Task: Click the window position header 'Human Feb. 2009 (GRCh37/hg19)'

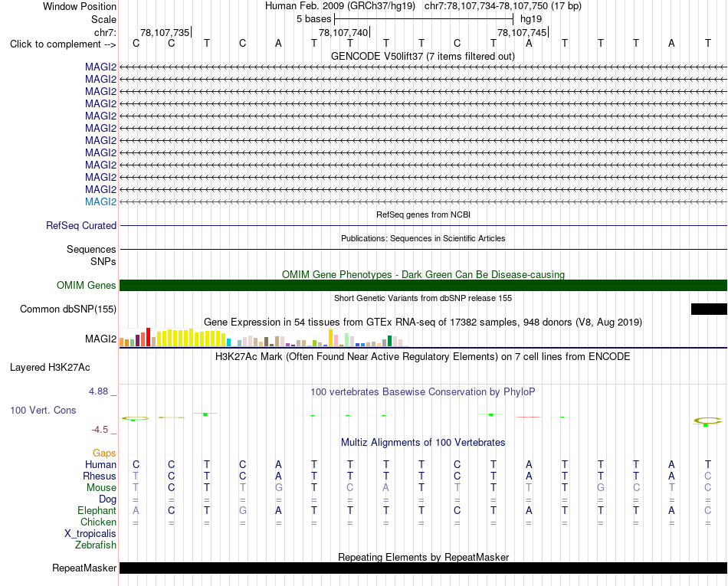Action: tap(339, 6)
